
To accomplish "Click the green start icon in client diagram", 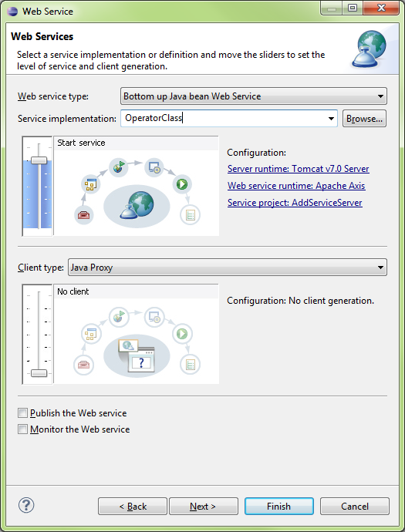I will 182,334.
